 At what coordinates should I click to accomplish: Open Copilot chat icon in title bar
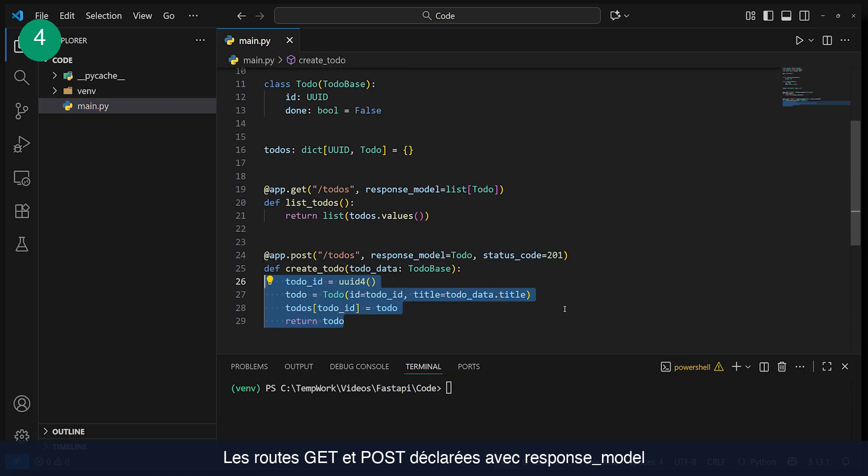click(x=615, y=15)
